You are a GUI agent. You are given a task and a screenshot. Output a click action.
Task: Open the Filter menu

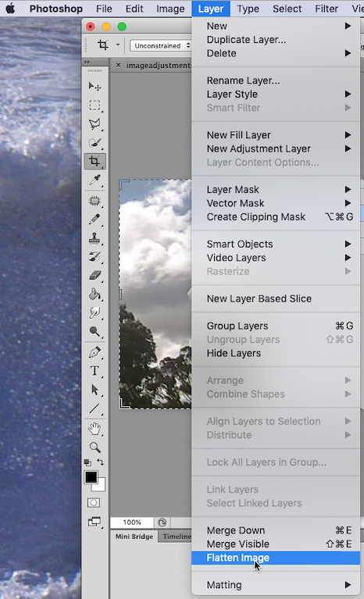point(327,9)
